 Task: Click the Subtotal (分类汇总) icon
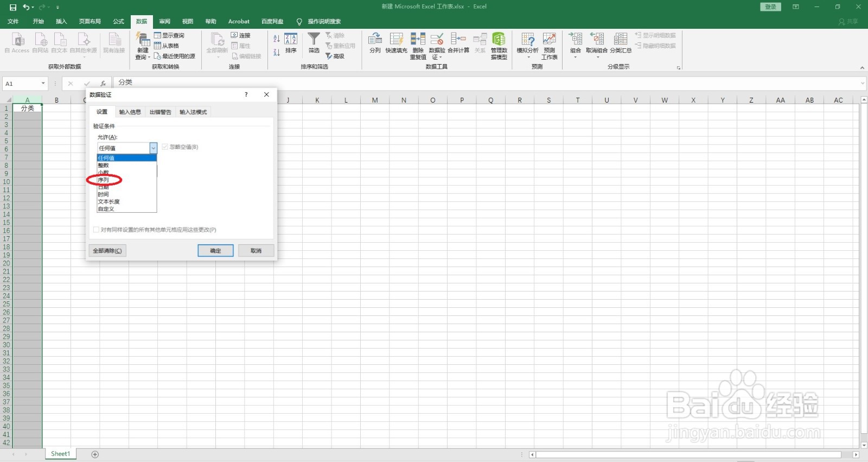[x=621, y=39]
